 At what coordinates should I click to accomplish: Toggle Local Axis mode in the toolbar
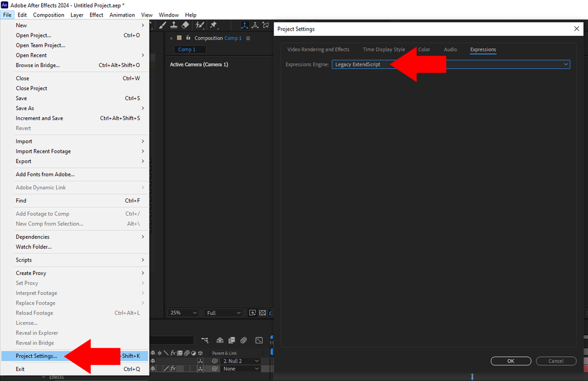(244, 26)
